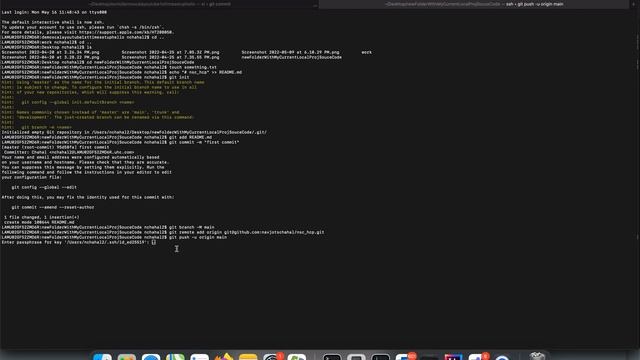Click the 'create mode 100644 README.md' line
The image size is (640, 360).
tap(39, 222)
